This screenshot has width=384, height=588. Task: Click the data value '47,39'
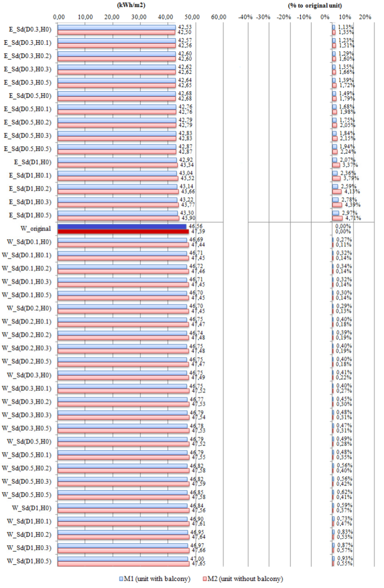pyautogui.click(x=198, y=231)
